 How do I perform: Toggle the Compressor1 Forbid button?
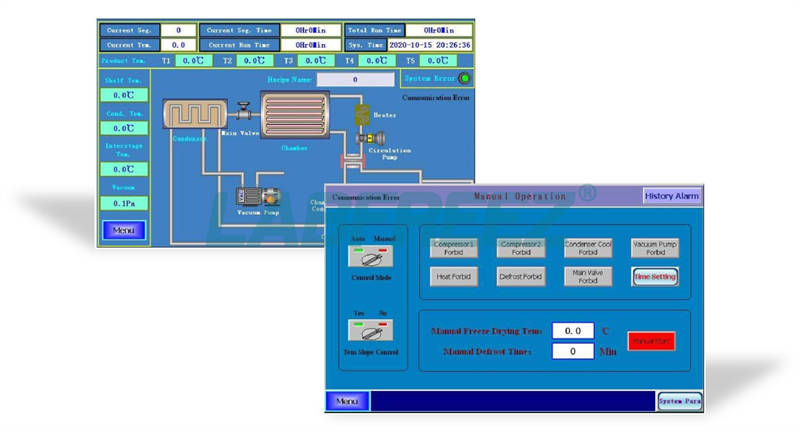click(453, 247)
